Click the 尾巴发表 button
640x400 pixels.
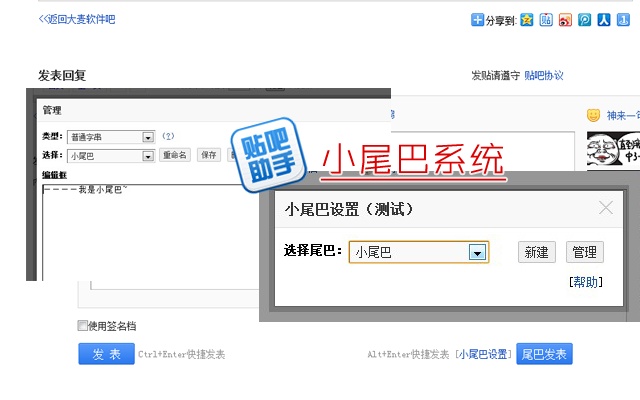pyautogui.click(x=544, y=354)
